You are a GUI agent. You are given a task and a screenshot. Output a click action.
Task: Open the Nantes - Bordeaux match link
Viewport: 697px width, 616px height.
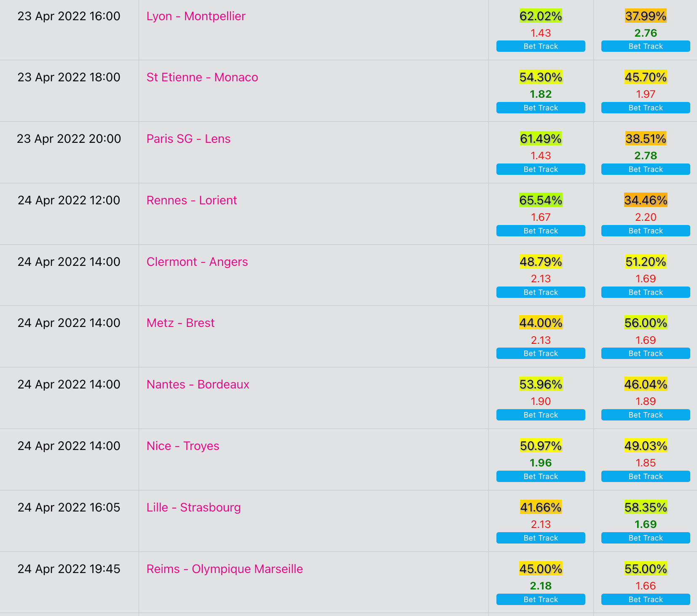coord(198,384)
